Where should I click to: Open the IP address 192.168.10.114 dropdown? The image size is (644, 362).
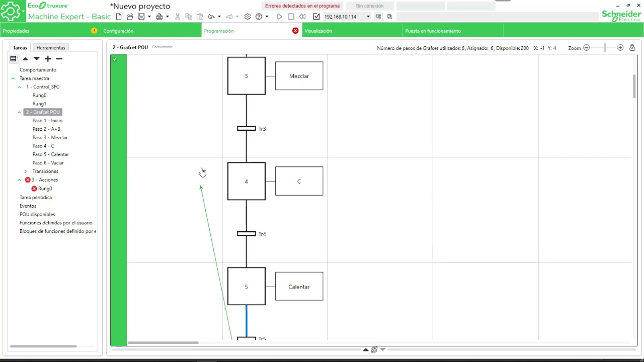pos(368,17)
